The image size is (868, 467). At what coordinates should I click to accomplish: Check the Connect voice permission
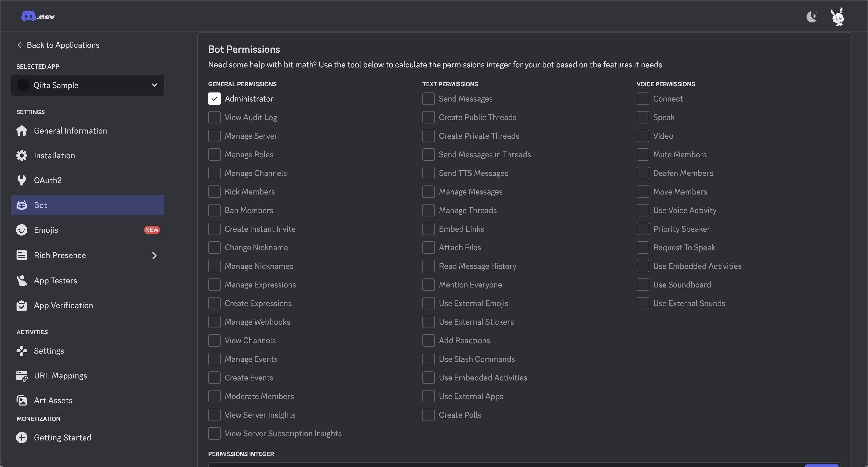pyautogui.click(x=642, y=99)
